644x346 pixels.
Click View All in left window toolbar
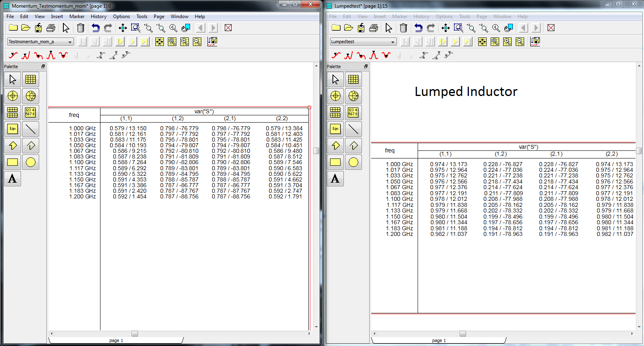(x=123, y=28)
